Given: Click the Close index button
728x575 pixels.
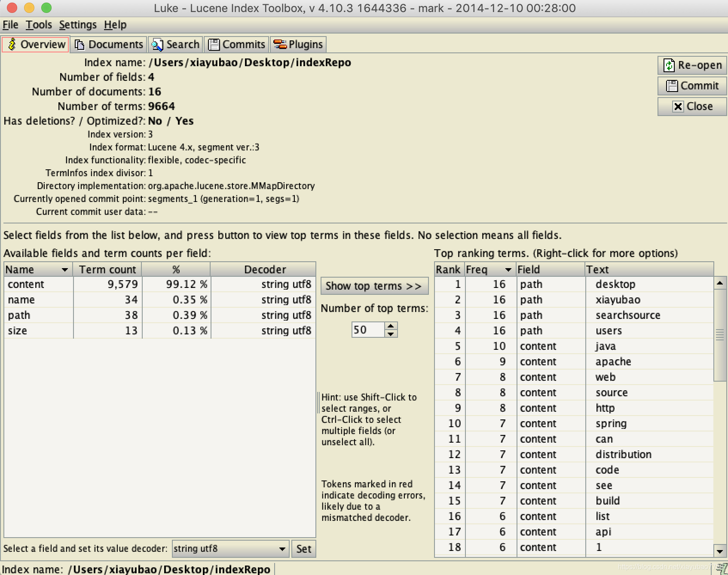Looking at the screenshot, I should (x=692, y=107).
